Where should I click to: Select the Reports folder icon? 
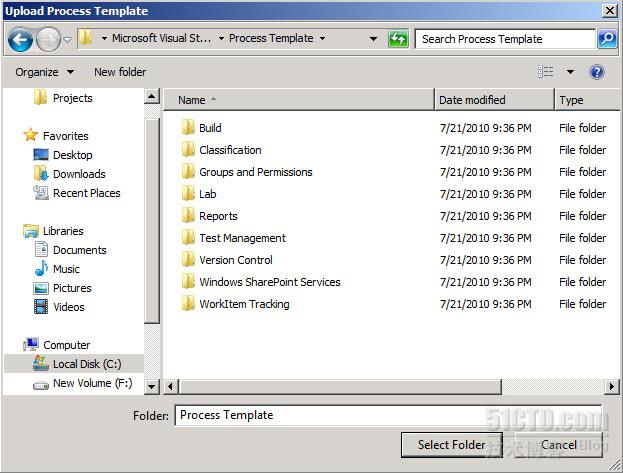point(188,216)
